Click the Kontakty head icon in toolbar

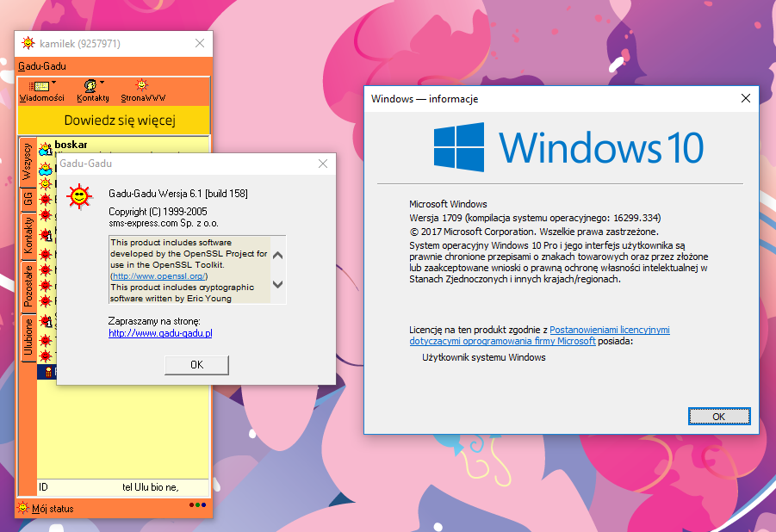(90, 86)
